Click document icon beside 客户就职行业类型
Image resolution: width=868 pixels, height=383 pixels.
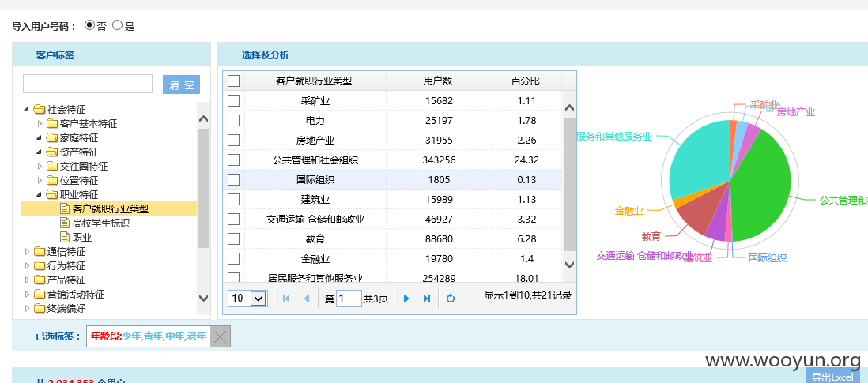[x=65, y=209]
